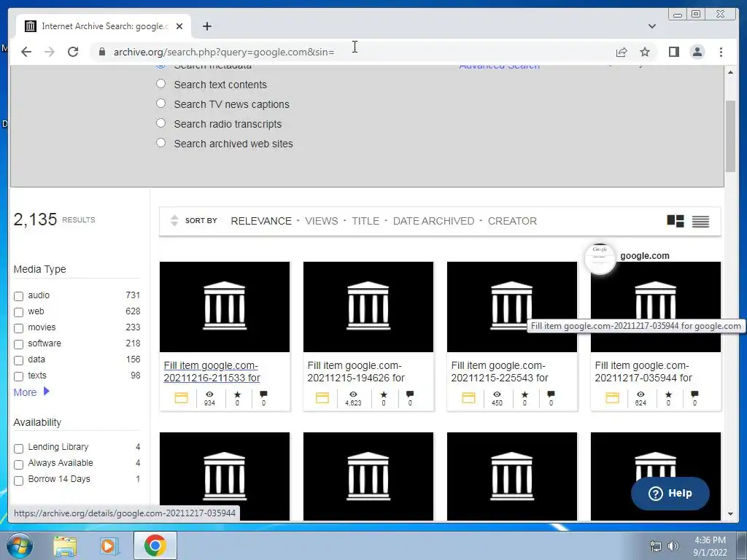Image resolution: width=747 pixels, height=560 pixels.
Task: Switch to tile view layout
Action: pyautogui.click(x=675, y=221)
